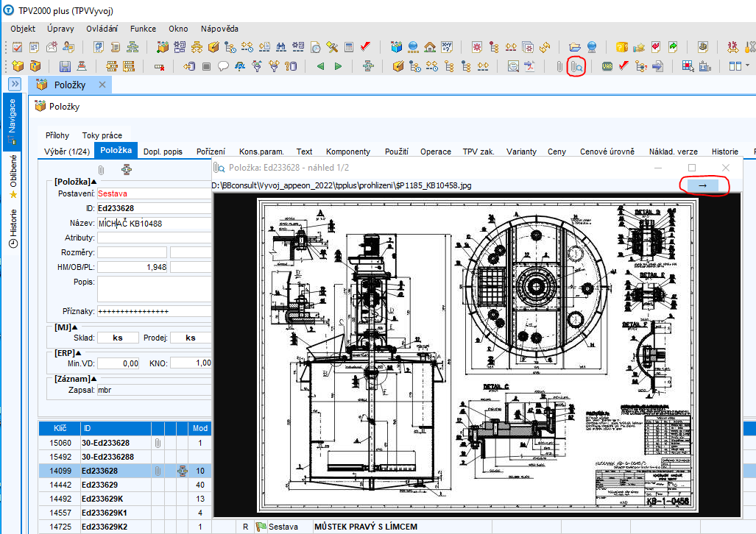
Task: Open the envelope with gear toolbar icon
Action: click(x=52, y=47)
